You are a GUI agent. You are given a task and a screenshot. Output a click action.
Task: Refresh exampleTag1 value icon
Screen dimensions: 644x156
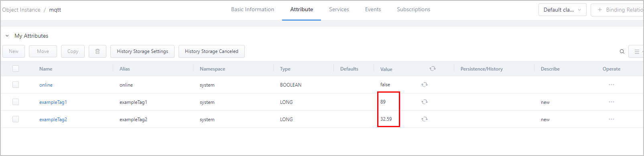(425, 102)
